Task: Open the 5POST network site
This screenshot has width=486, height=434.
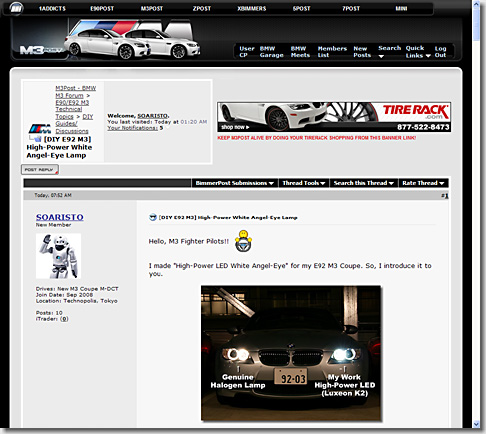Action: [301, 9]
